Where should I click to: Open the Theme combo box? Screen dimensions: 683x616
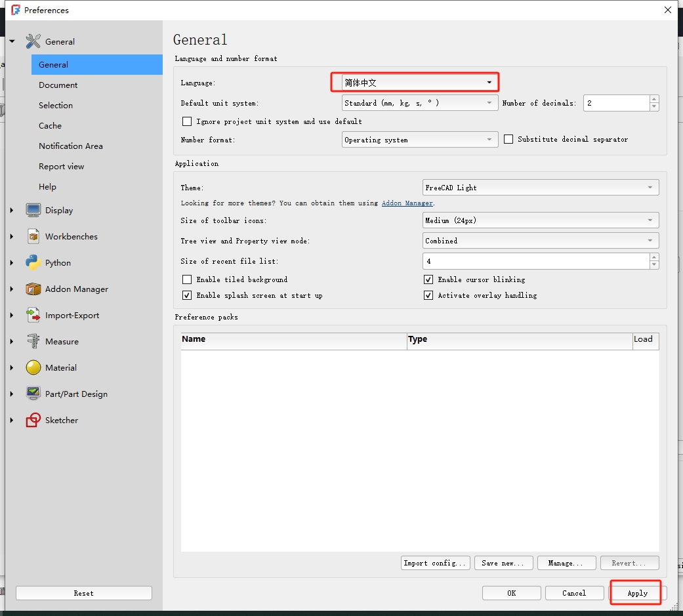click(x=540, y=188)
